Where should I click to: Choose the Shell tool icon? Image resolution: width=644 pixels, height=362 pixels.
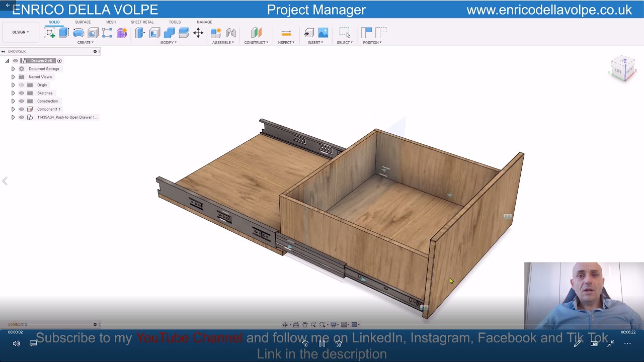(x=154, y=33)
